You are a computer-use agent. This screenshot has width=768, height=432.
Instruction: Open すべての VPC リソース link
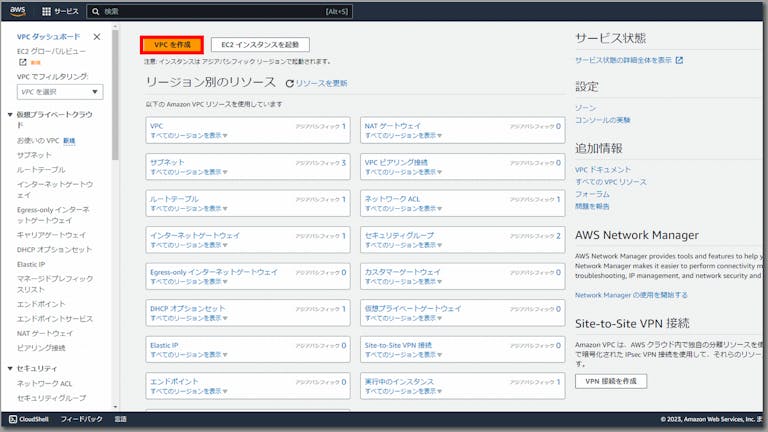tap(611, 182)
